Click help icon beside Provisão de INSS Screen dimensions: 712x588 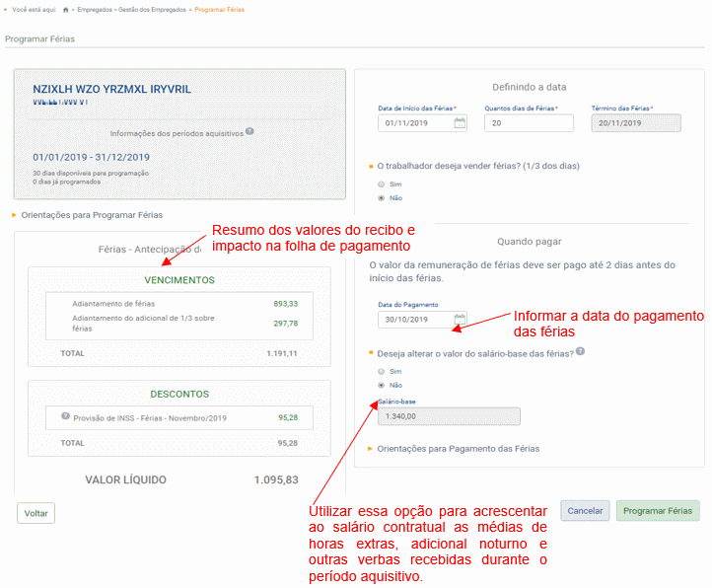[x=65, y=416]
